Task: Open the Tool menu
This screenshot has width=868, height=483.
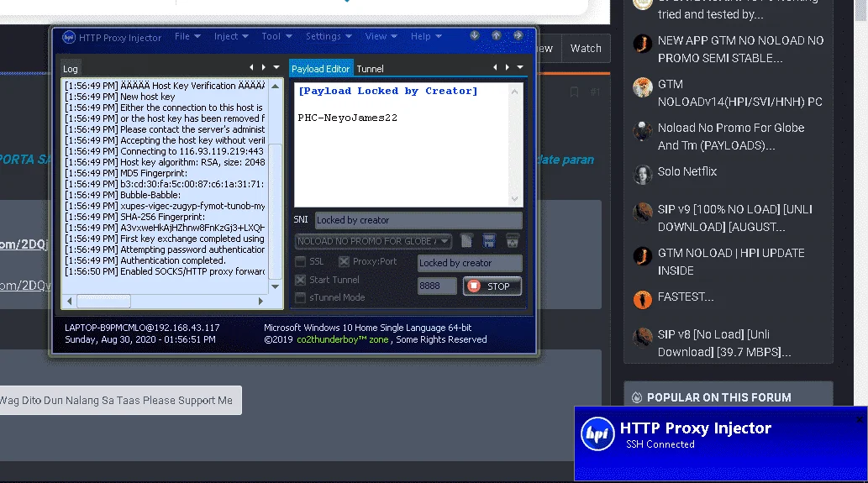Action: point(276,36)
